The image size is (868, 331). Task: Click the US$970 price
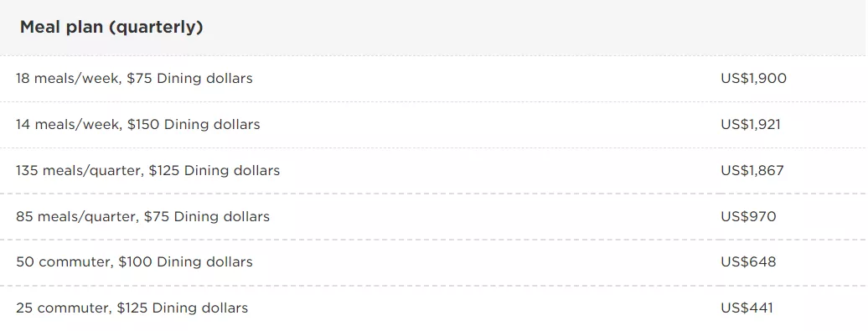pos(748,216)
